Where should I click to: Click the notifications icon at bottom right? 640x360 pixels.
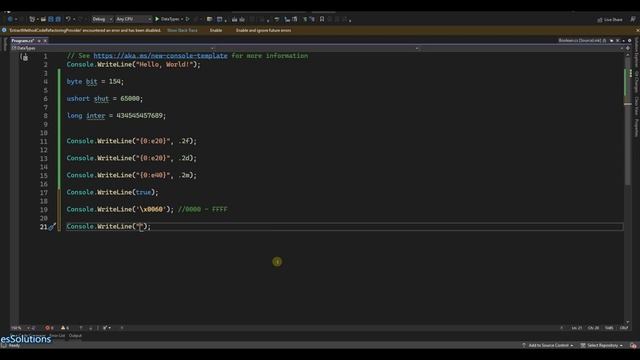click(x=633, y=345)
